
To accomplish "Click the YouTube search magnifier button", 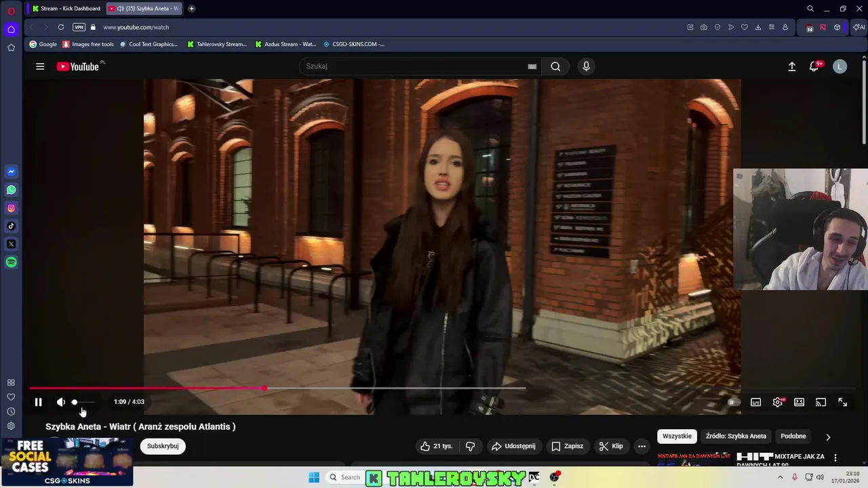I will click(555, 66).
